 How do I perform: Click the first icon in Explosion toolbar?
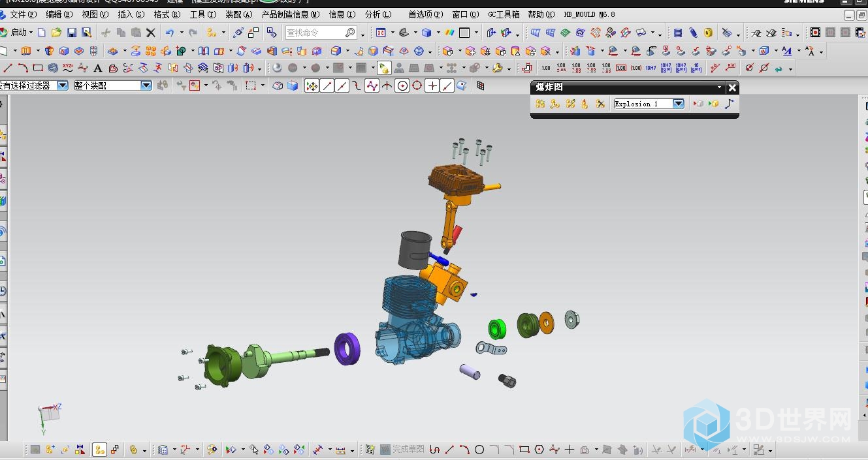click(x=540, y=104)
